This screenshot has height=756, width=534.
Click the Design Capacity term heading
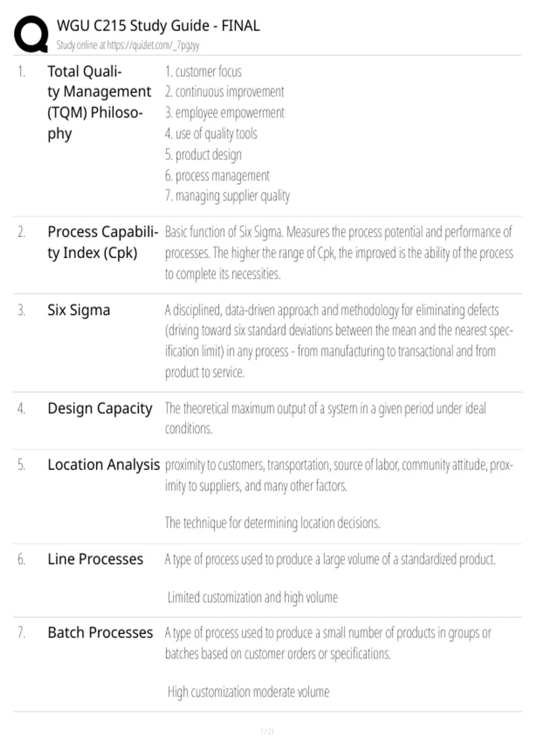coord(100,408)
